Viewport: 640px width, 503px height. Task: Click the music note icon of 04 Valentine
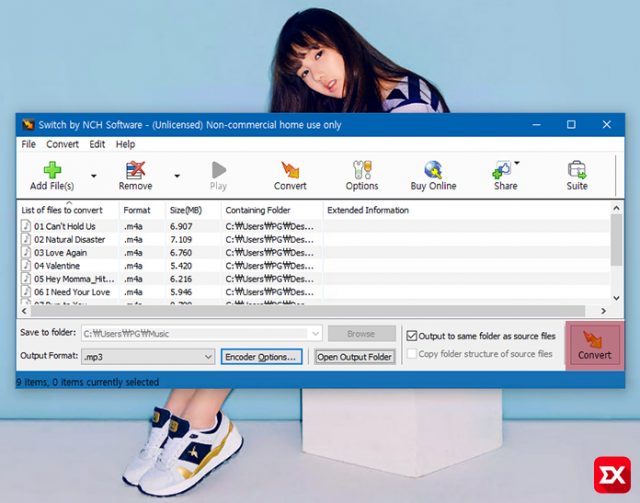pyautogui.click(x=26, y=265)
